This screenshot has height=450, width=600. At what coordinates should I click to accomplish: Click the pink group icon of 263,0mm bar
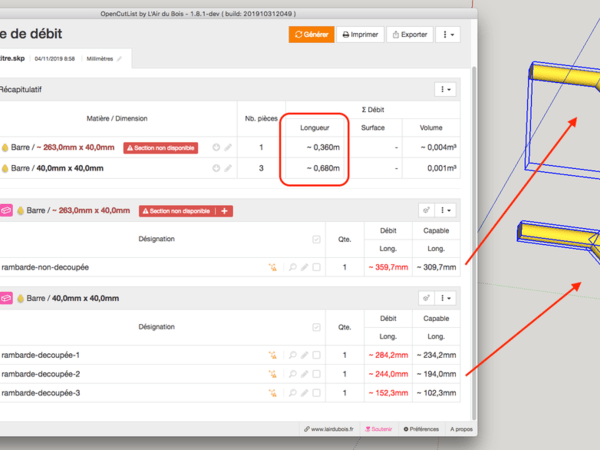pyautogui.click(x=6, y=211)
